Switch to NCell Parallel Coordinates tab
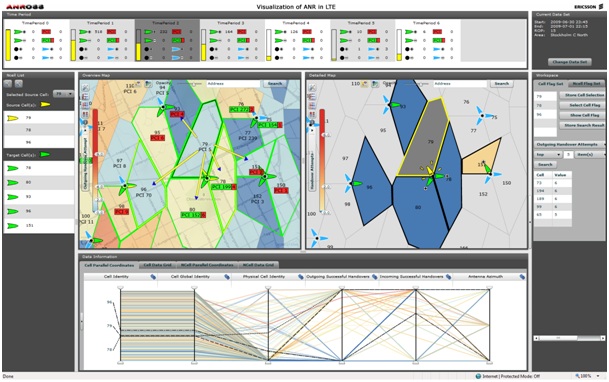Image resolution: width=609 pixels, height=382 pixels. click(207, 265)
